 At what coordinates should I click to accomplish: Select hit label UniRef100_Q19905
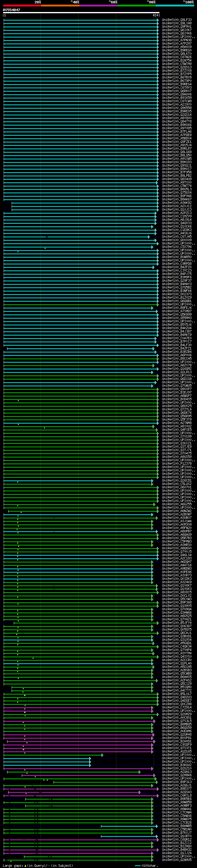[x=176, y=606]
